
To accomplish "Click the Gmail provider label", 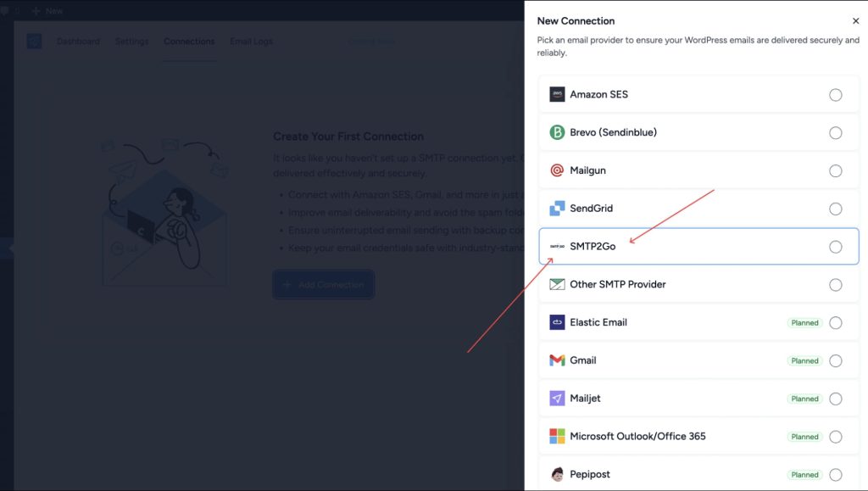I will click(x=583, y=360).
